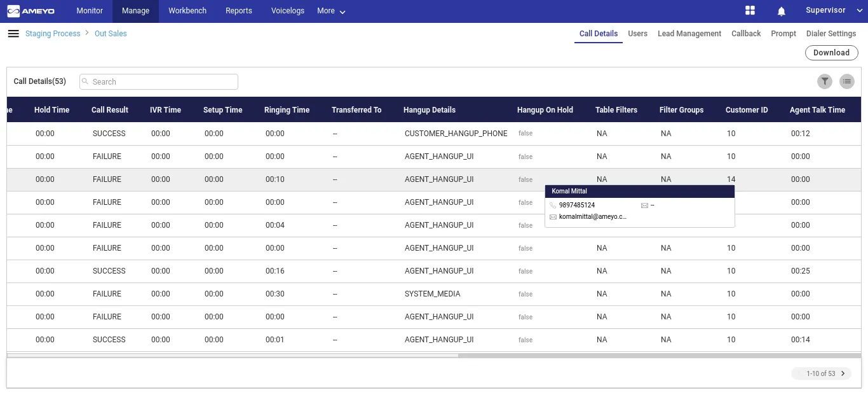Viewport: 868px width, 397px height.
Task: Go to next page of call details
Action: 843,373
